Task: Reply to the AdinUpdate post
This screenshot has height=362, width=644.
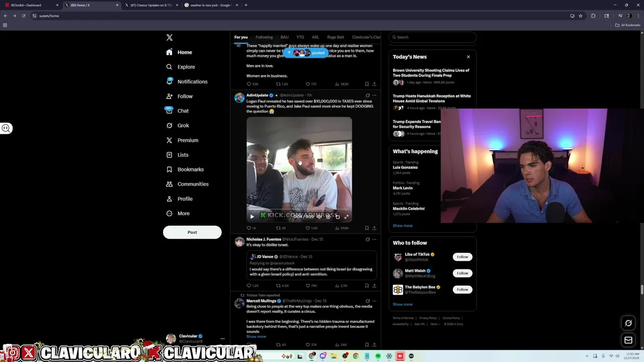Action: (x=251, y=228)
